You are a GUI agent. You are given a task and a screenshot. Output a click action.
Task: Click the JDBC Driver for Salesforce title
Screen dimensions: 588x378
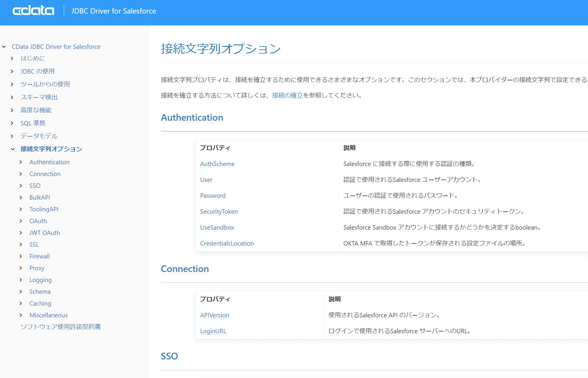click(114, 11)
